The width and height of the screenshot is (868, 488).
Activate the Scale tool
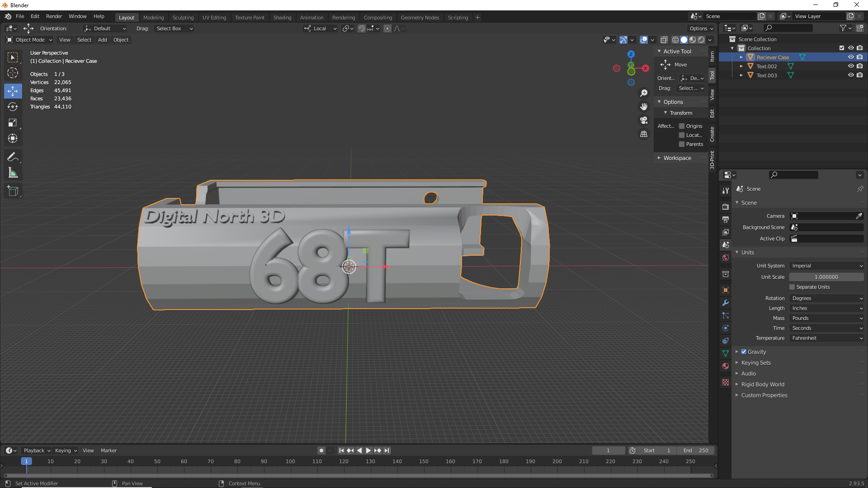13,122
